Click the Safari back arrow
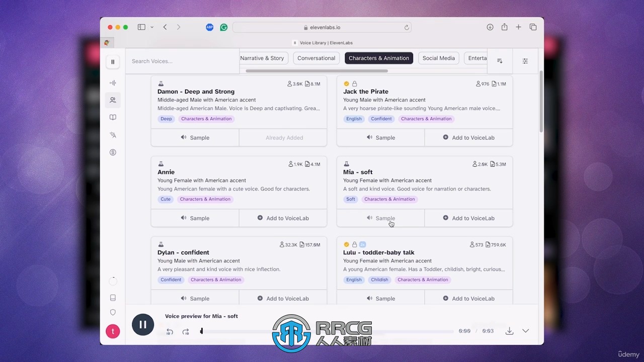 click(165, 27)
